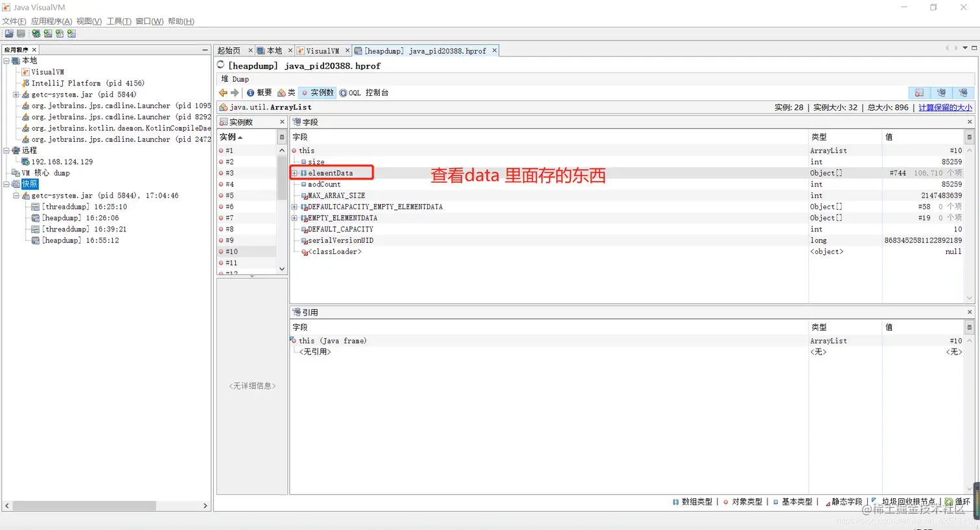Open the 窗口(W) menu
The height and width of the screenshot is (530, 980).
point(150,21)
